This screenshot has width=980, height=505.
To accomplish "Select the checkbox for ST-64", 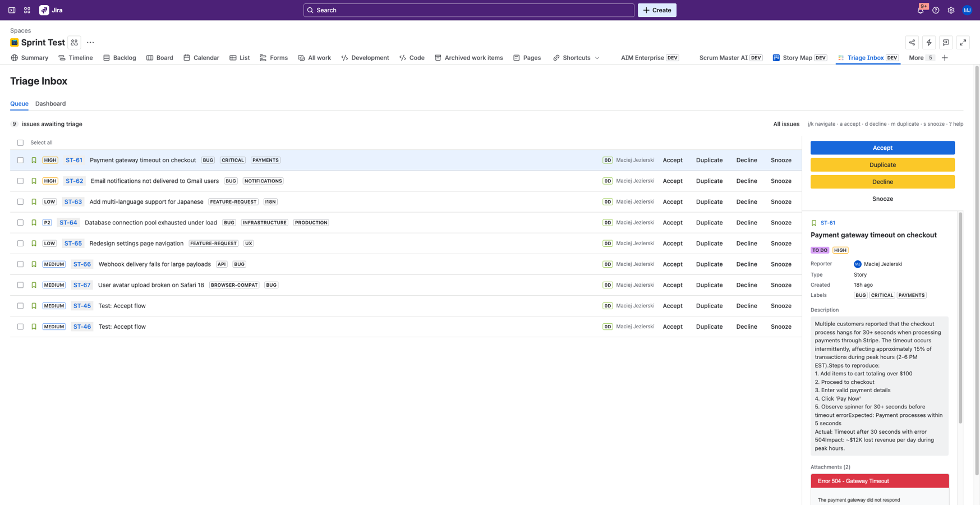I will click(20, 222).
